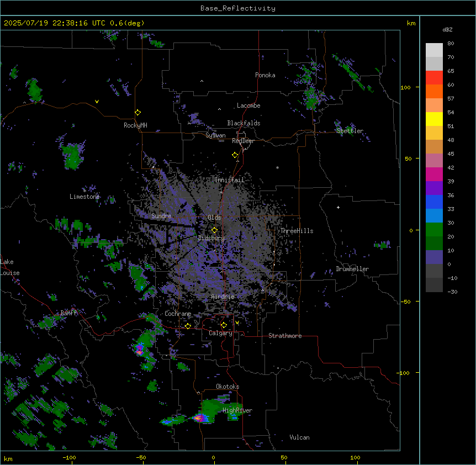Click the white asterisk east of Innisfail
The height and width of the screenshot is (465, 476).
pyautogui.click(x=277, y=167)
